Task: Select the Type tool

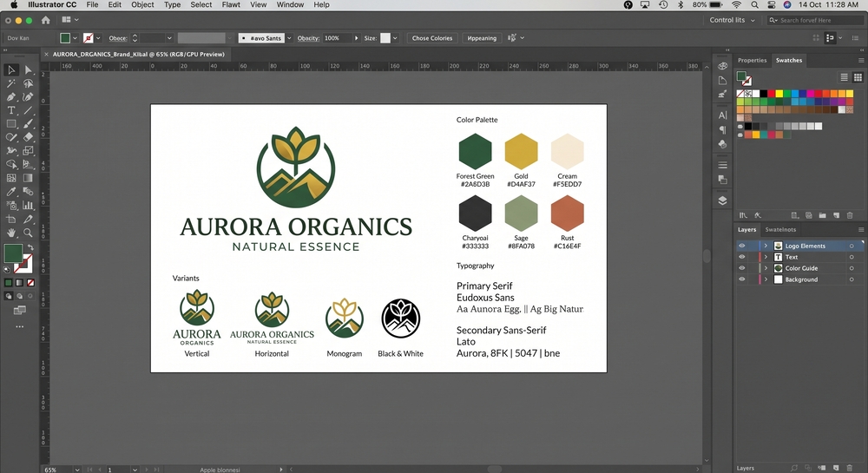Action: click(x=11, y=110)
